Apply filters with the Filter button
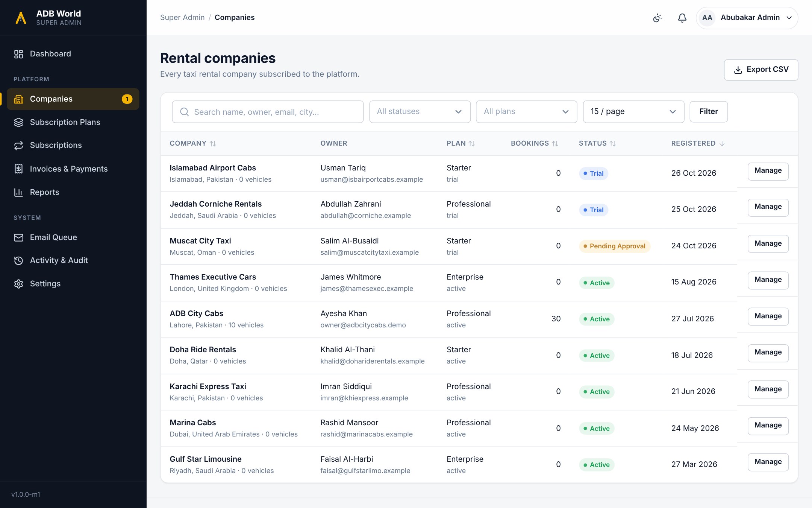 click(x=709, y=112)
